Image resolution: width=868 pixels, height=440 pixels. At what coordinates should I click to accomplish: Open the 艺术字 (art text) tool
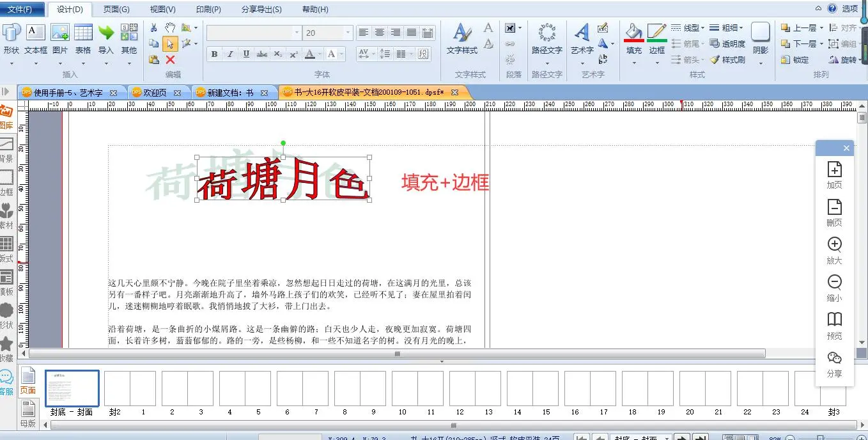pos(582,37)
